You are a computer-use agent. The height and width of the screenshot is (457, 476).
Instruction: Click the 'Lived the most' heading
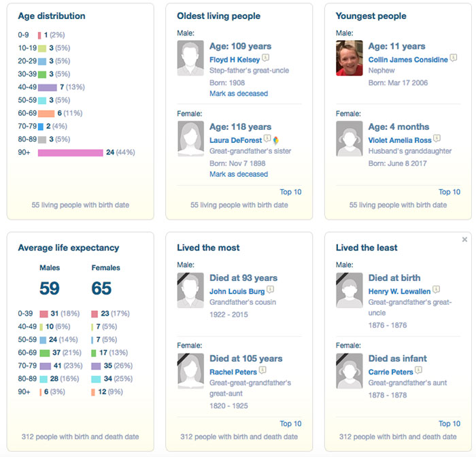[208, 248]
